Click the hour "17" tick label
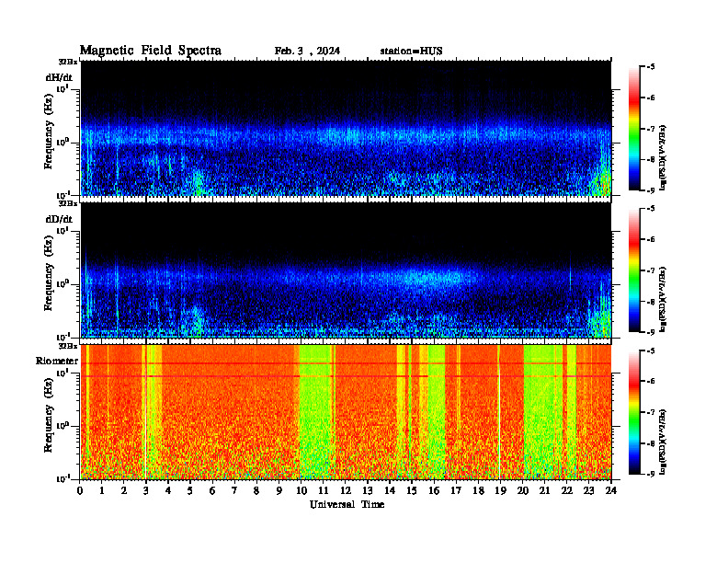The image size is (728, 563). [456, 491]
